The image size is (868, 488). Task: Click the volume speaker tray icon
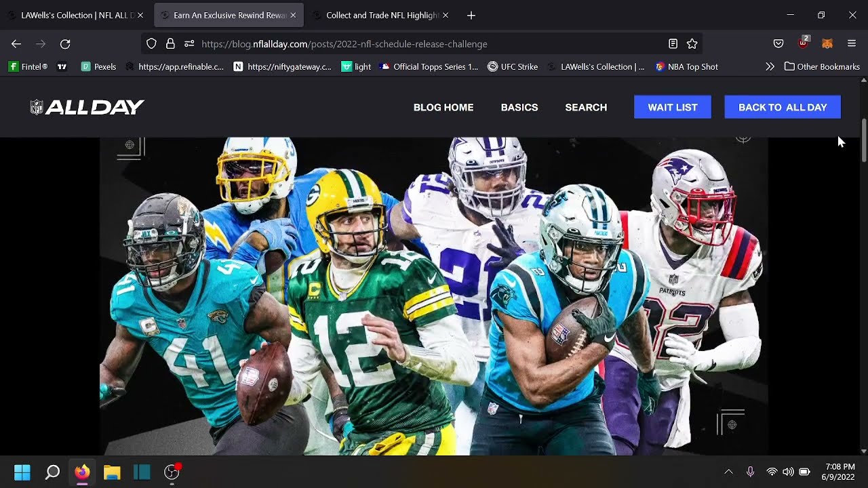click(788, 472)
